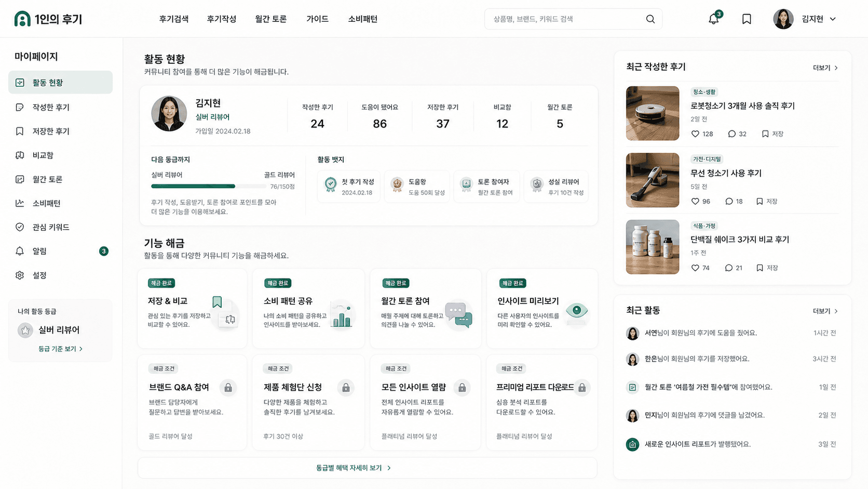Click the 첫 후기 작성 badge
This screenshot has height=489, width=868.
pos(349,187)
